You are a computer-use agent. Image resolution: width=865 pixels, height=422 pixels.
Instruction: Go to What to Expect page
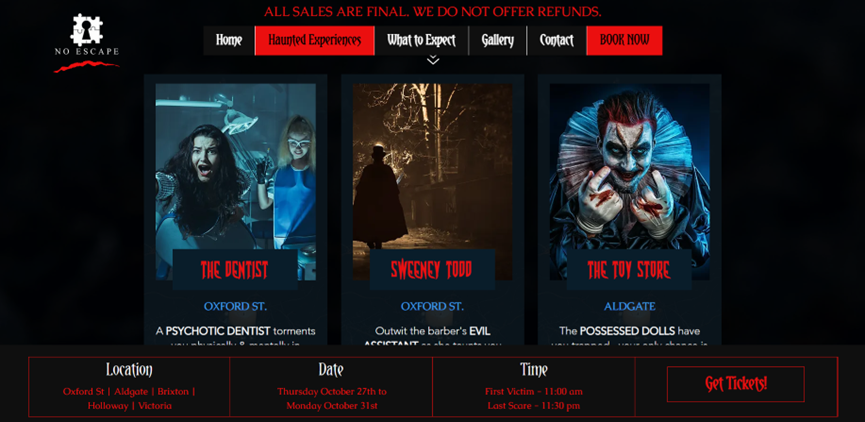[x=421, y=40]
